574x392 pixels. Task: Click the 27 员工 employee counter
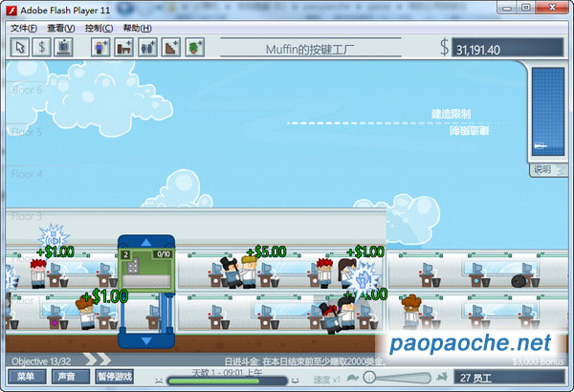[510, 377]
